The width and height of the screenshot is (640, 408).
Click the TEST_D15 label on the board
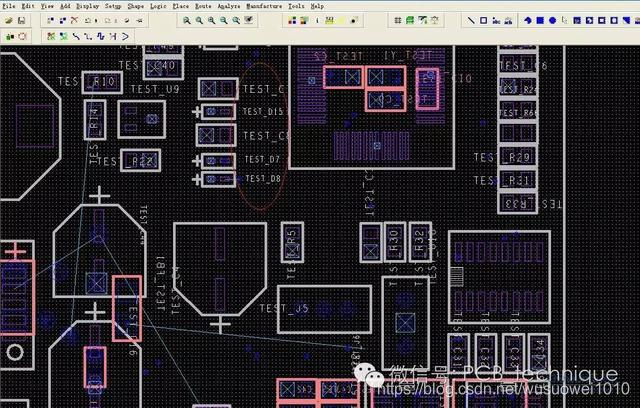pos(264,112)
